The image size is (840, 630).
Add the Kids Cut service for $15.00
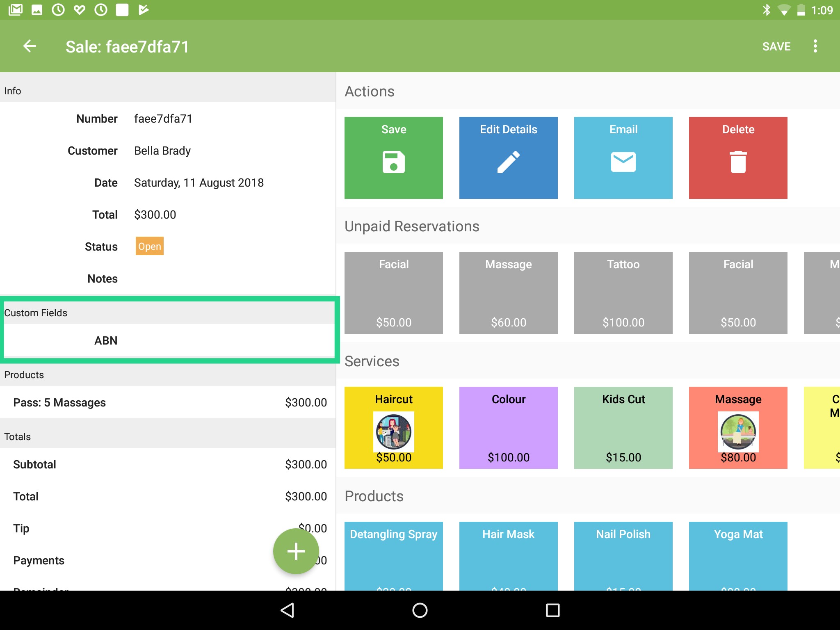click(x=623, y=427)
